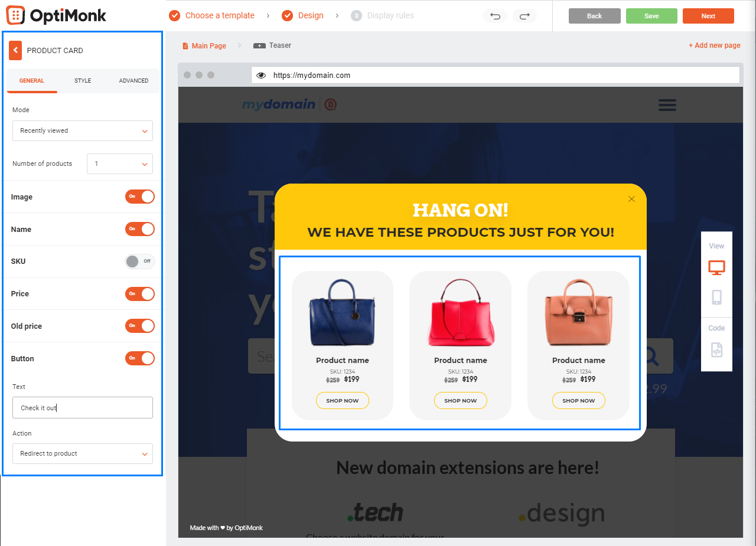Click Add new page link
Screen dimensions: 756x546
click(x=715, y=45)
